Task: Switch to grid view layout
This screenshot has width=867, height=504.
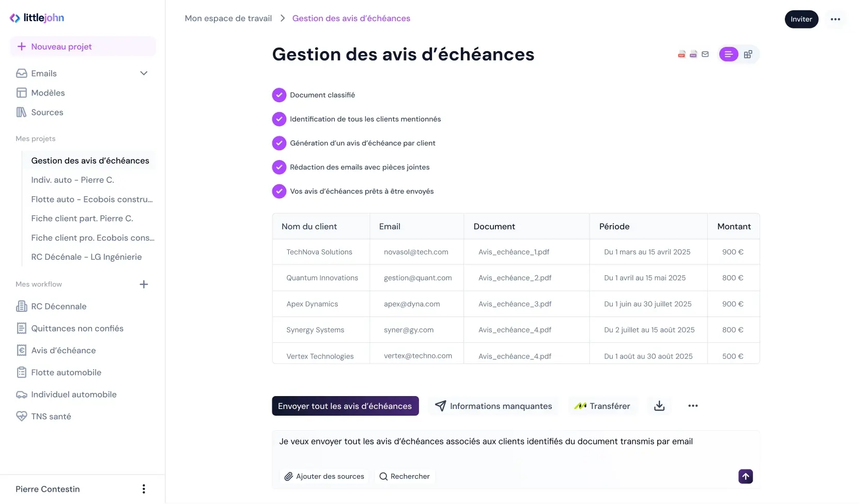Action: tap(748, 54)
